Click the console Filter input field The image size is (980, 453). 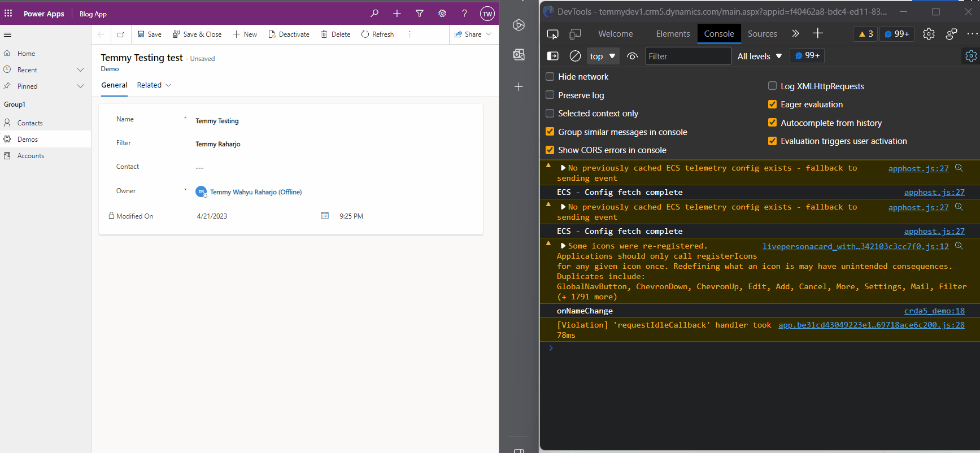click(x=688, y=56)
